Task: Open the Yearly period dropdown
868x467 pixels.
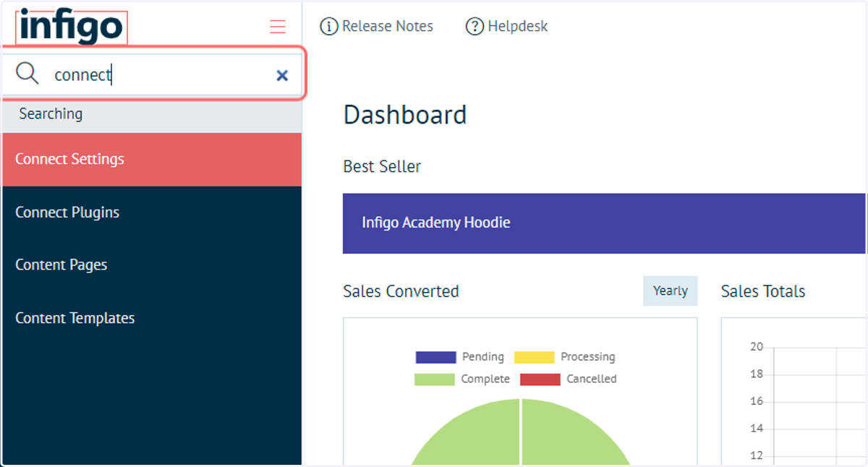Action: tap(671, 291)
